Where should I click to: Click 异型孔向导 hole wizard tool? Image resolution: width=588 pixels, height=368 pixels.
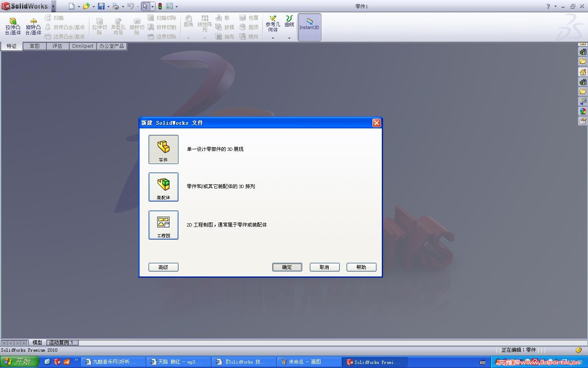click(x=118, y=27)
